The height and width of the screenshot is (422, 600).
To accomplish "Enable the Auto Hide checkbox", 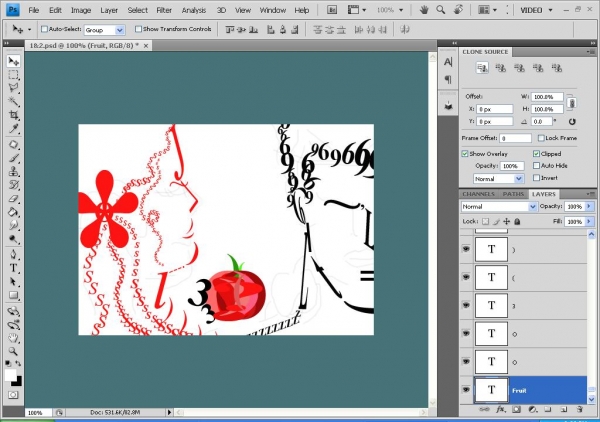I will (x=536, y=166).
